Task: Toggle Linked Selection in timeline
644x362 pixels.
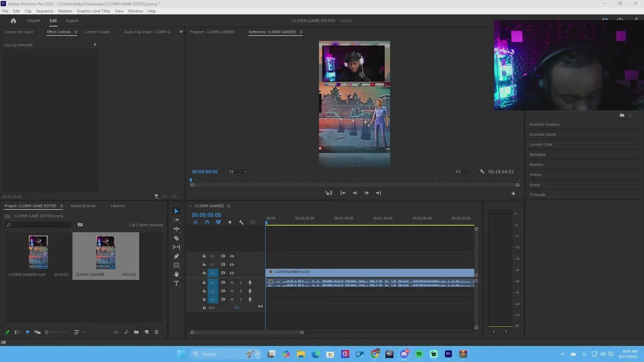Action: (x=218, y=222)
